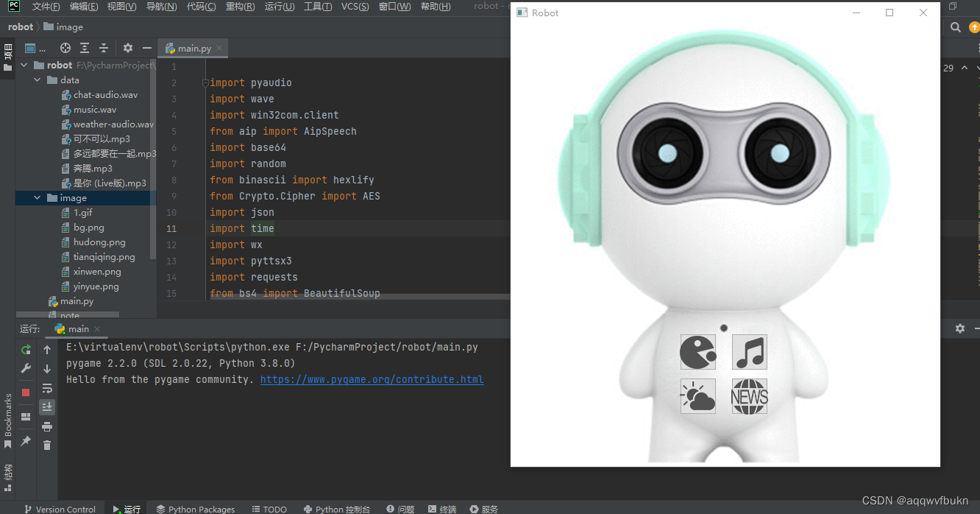Open run configuration wrench icon
Viewport: 980px width, 514px height.
pyautogui.click(x=26, y=368)
